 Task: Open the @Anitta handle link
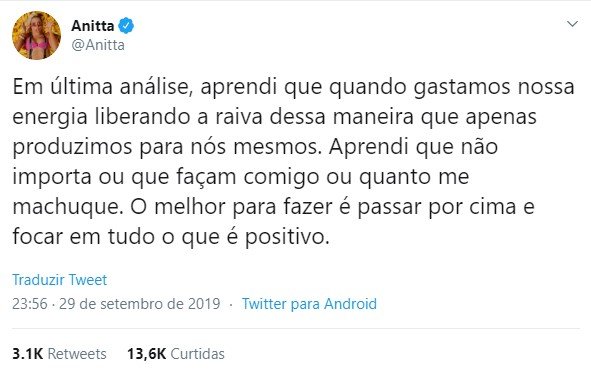pyautogui.click(x=98, y=45)
